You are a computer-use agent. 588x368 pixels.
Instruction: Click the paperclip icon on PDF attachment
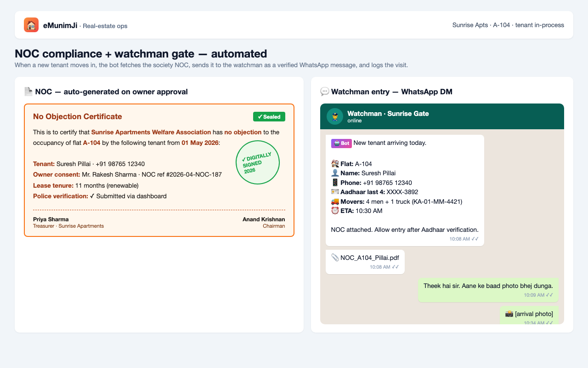(x=335, y=258)
